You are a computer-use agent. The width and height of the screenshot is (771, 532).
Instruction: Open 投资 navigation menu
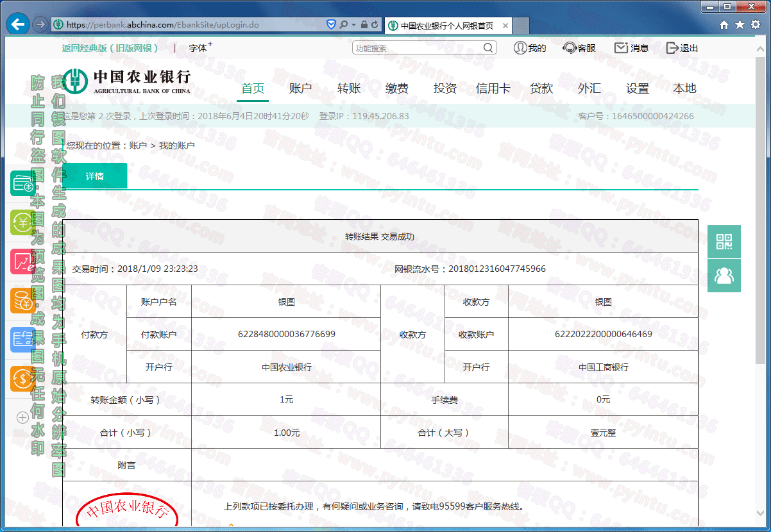pyautogui.click(x=445, y=88)
